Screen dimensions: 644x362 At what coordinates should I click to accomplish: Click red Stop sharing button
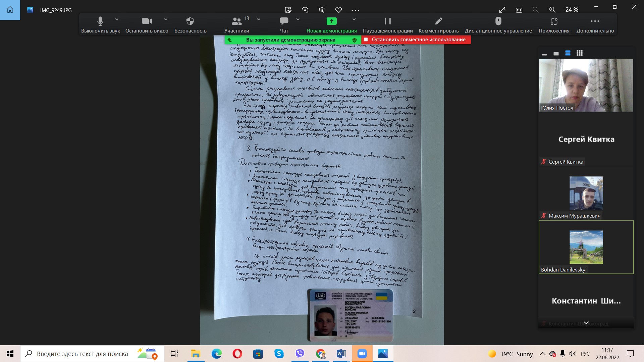click(416, 40)
